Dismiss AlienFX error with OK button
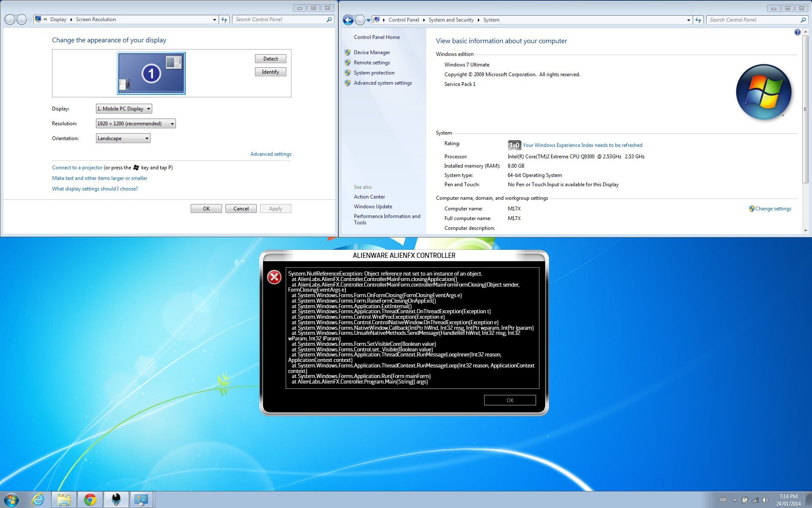The width and height of the screenshot is (812, 508). [510, 400]
